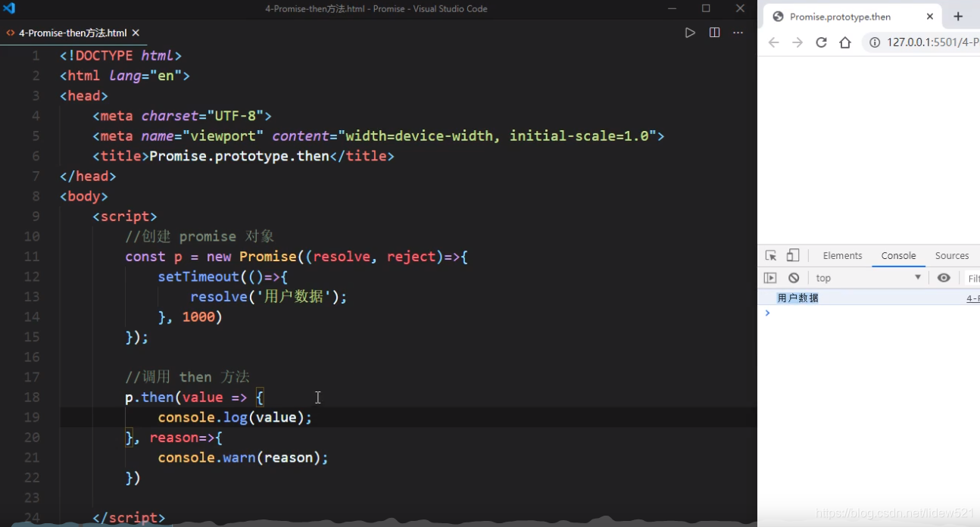Switch to the Elements DevTools tab
The height and width of the screenshot is (527, 980).
tap(843, 256)
